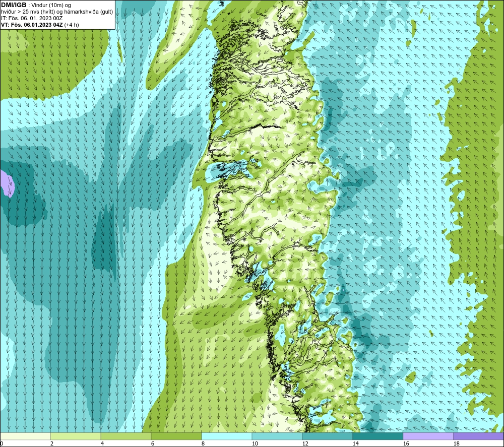Viewport: 504px width, 447px height.
Task: Click the purple high-wind patch on the map
Action: tap(7, 183)
